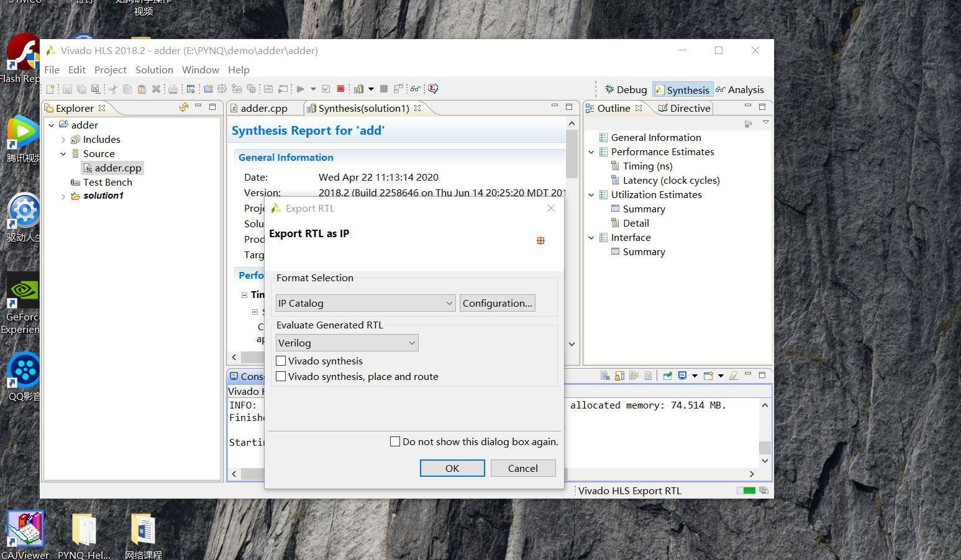Check Vivado synthesis, place and route
This screenshot has height=560, width=961.
tap(281, 376)
